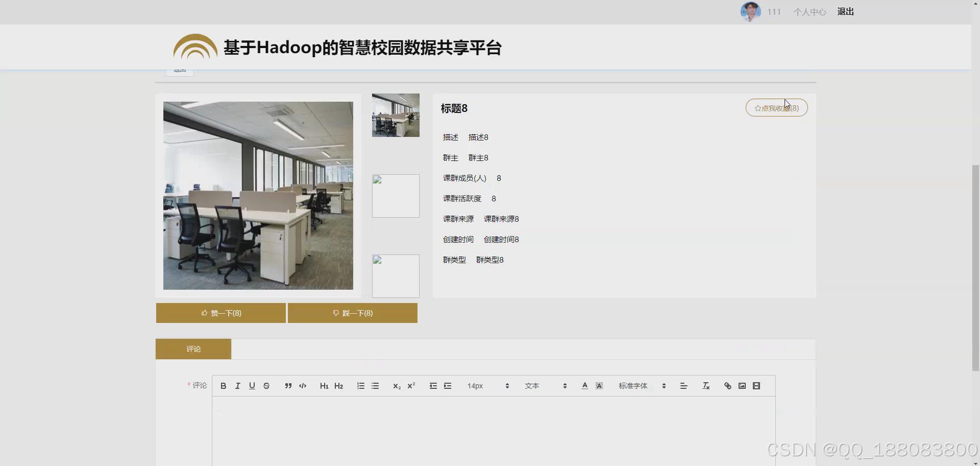The height and width of the screenshot is (466, 980).
Task: Toggle superscript formatting in editor
Action: coord(411,386)
